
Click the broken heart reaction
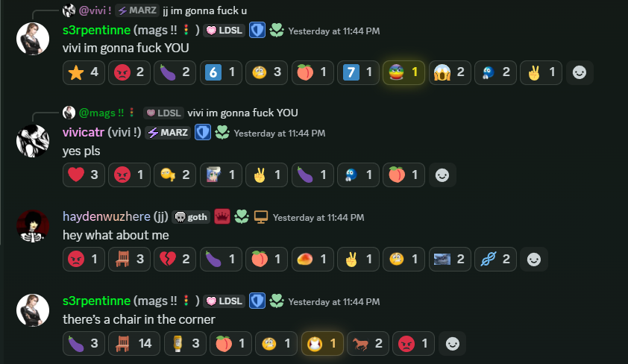pyautogui.click(x=175, y=260)
